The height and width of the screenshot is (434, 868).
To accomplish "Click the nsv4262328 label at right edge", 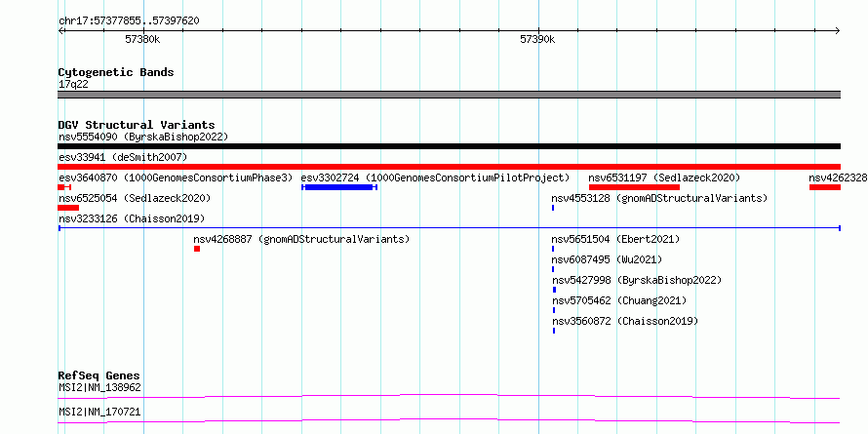I will (x=838, y=178).
